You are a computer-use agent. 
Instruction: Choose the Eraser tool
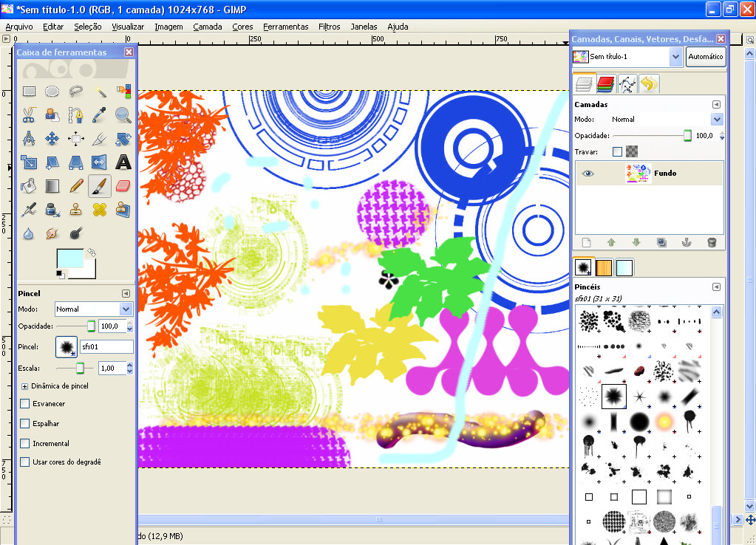pyautogui.click(x=123, y=187)
